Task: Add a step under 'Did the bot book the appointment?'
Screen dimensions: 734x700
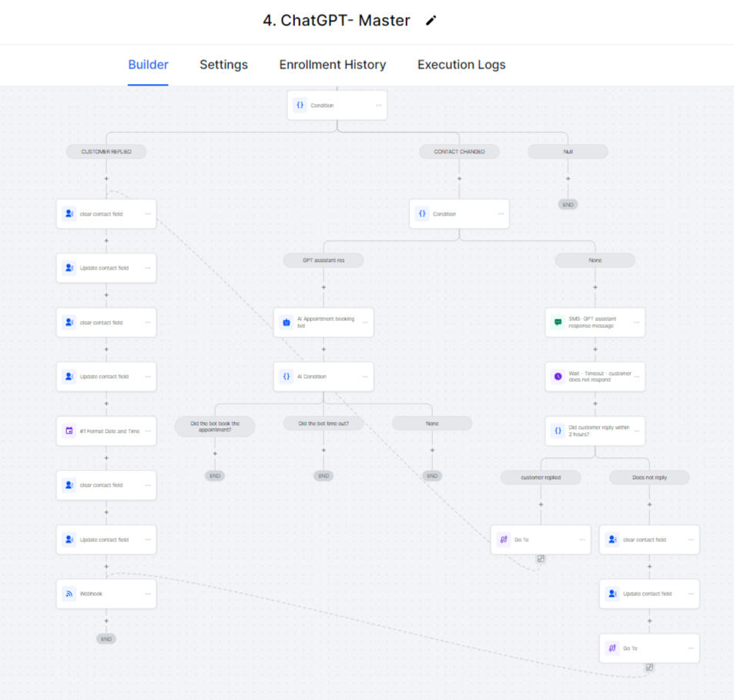Action: coord(215,454)
